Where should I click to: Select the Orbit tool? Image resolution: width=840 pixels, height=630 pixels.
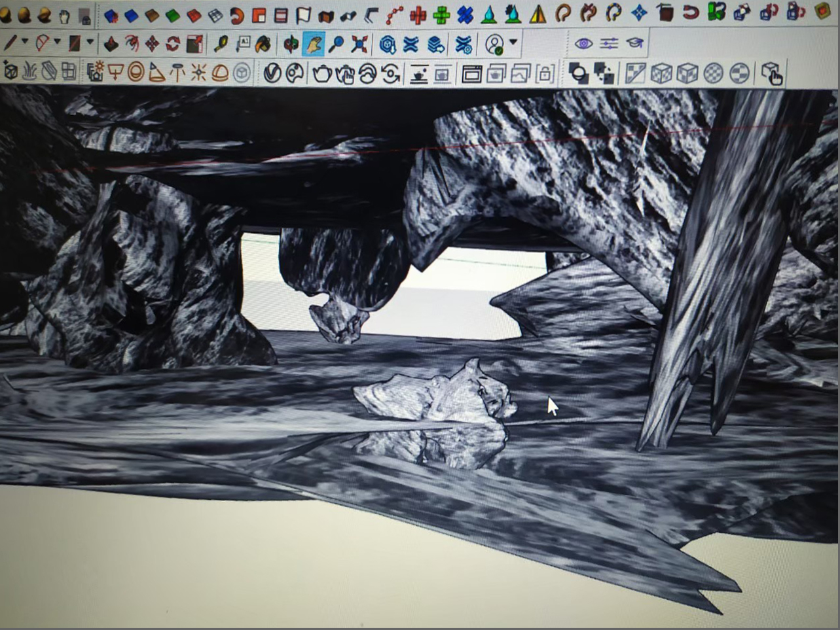[291, 44]
